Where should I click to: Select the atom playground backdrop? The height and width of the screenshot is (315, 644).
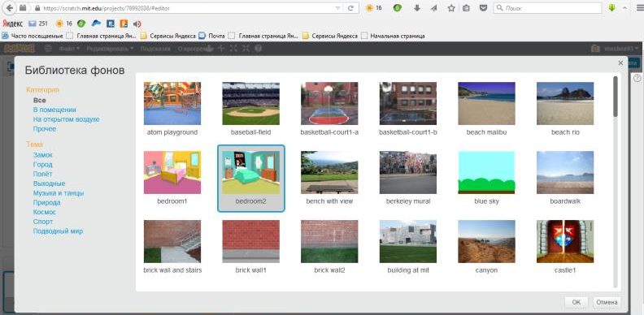coord(172,109)
